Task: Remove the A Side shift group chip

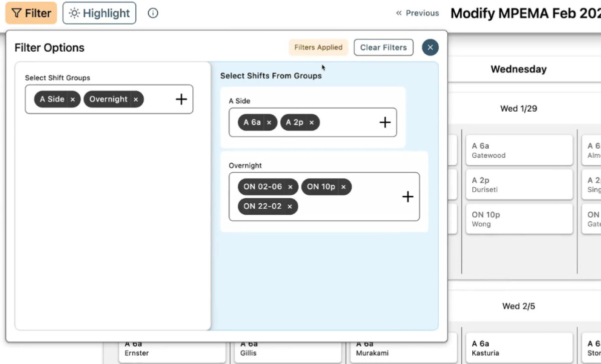Action: coord(73,99)
